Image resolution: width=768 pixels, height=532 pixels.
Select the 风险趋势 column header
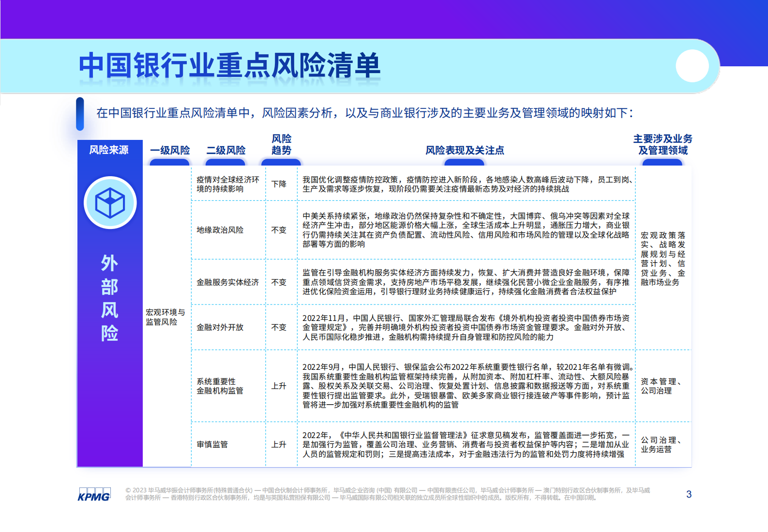[x=281, y=145]
